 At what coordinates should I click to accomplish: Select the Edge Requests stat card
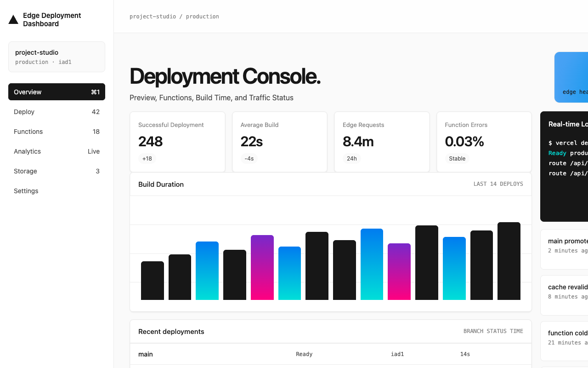[382, 142]
